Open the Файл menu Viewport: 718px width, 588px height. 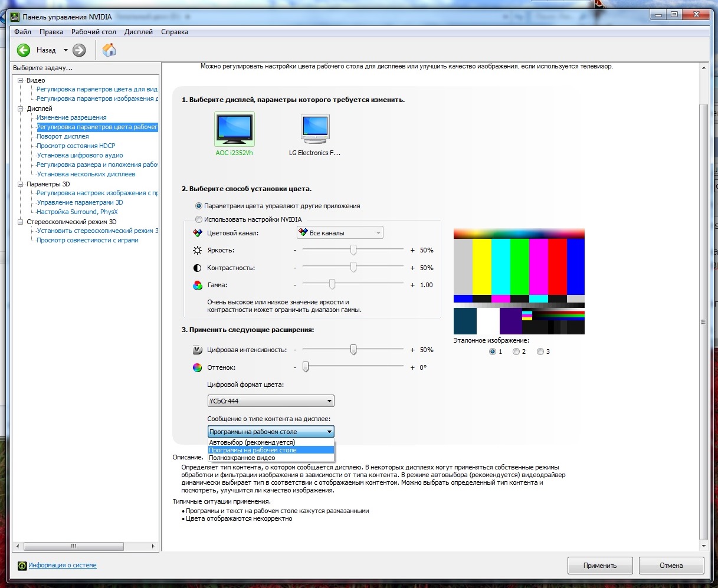pos(23,32)
